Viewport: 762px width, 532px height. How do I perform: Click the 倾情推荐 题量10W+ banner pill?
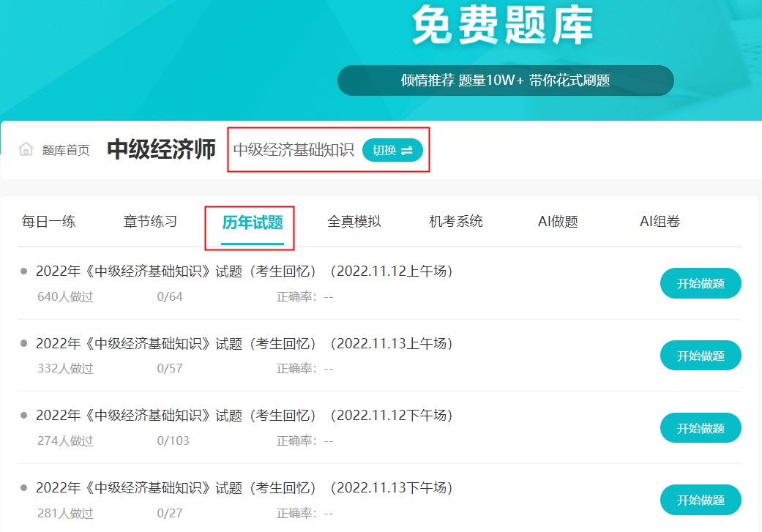point(505,80)
